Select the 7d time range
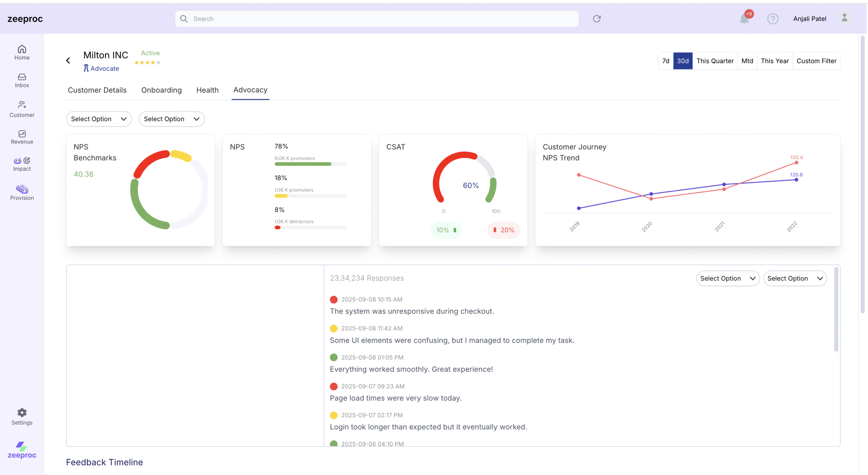Screen dimensions: 868x475 [666, 61]
